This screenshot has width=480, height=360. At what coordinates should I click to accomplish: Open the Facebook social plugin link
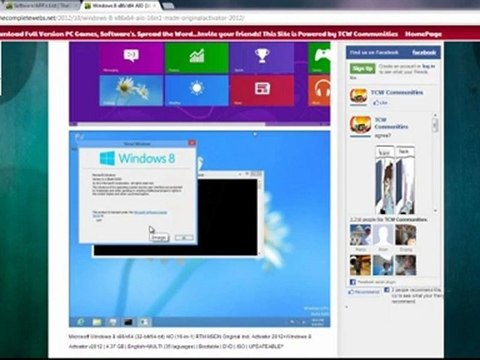(x=376, y=282)
